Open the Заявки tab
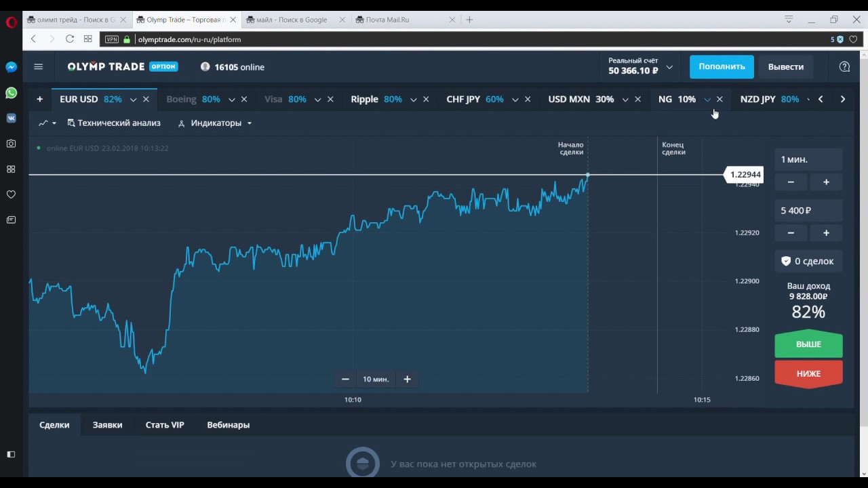The image size is (868, 488). point(107,425)
